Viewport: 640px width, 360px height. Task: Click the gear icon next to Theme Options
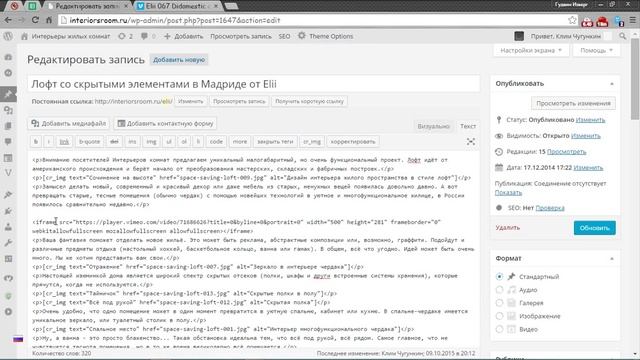point(302,36)
